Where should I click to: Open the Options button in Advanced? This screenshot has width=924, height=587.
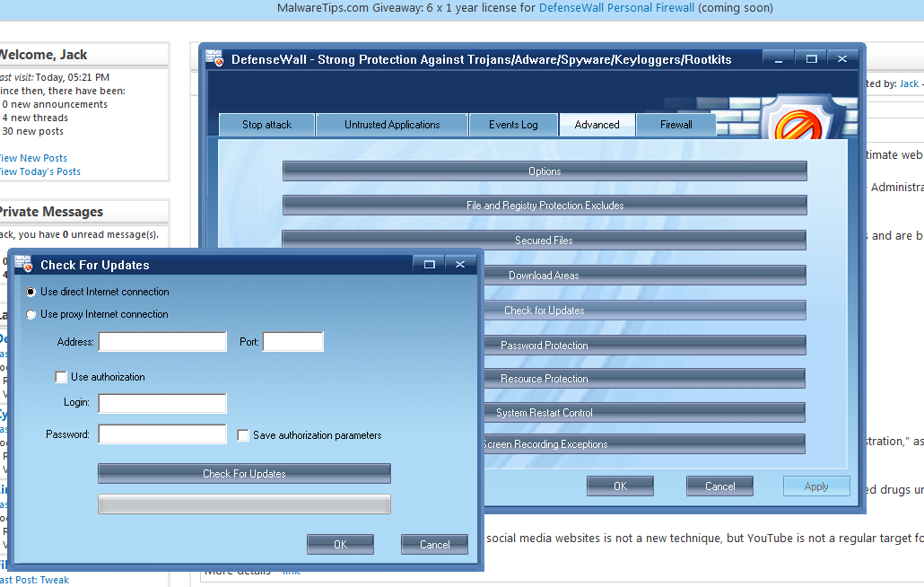(545, 171)
